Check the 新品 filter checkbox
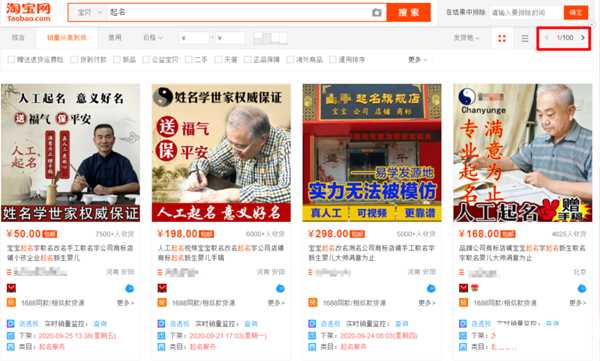 (117, 59)
